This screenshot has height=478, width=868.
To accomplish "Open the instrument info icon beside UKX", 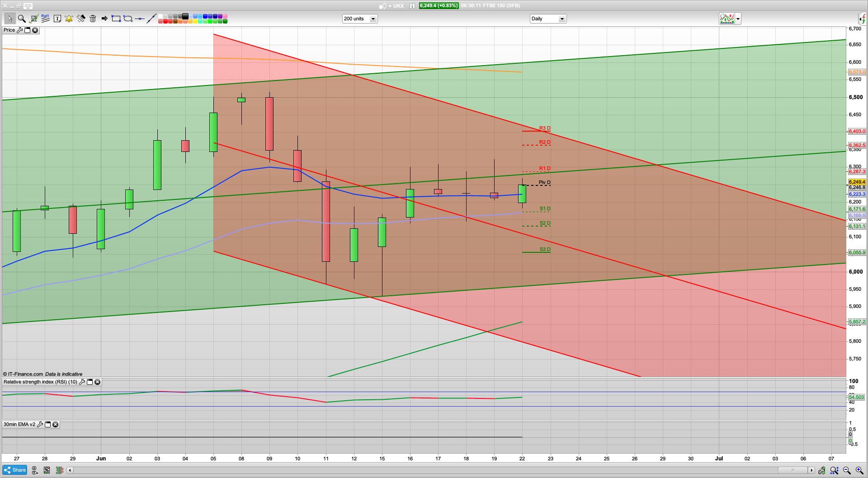I will 412,6.
